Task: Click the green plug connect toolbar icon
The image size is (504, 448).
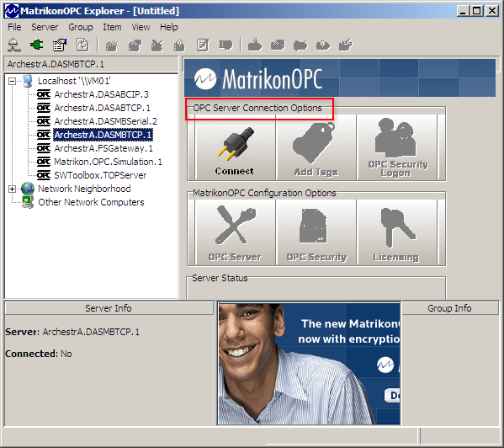Action: coord(37,45)
